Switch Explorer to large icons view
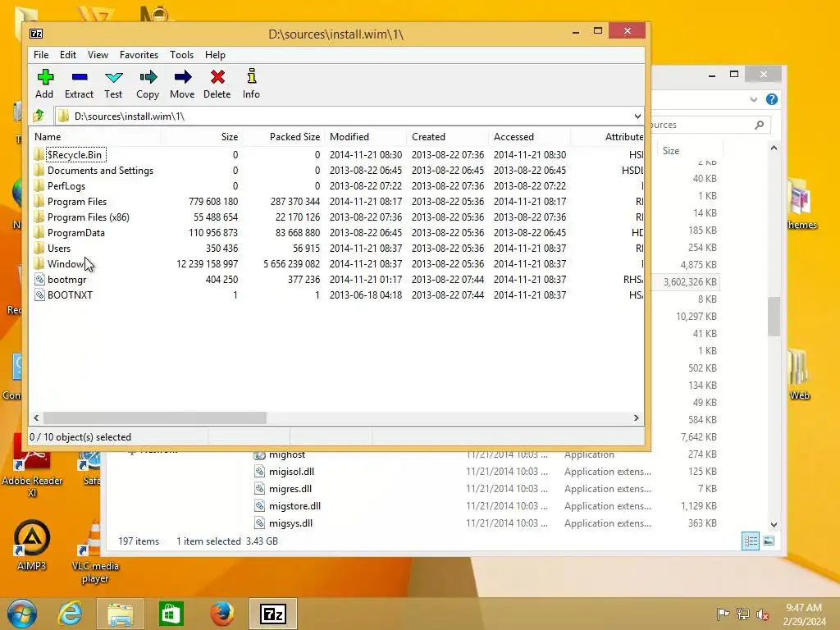840x630 pixels. click(x=769, y=541)
